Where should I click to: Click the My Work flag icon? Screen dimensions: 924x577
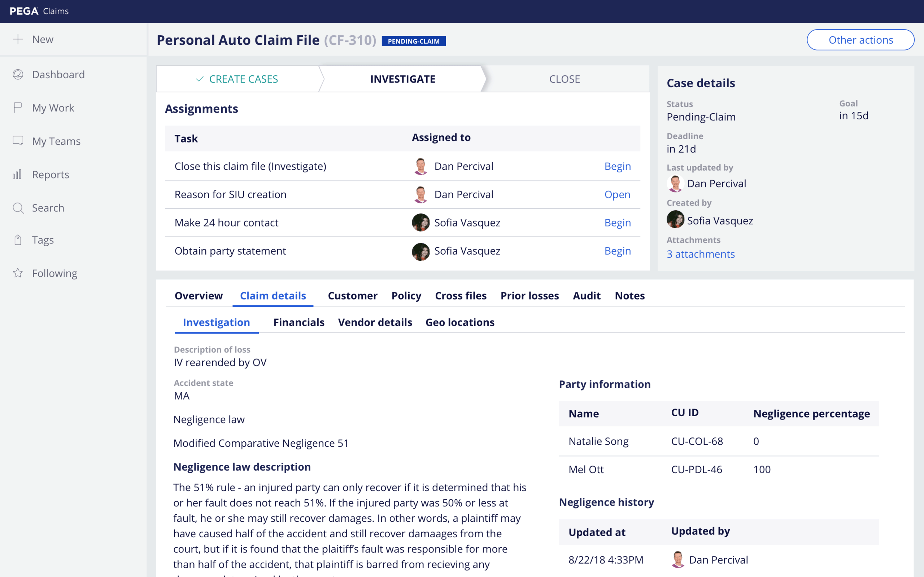[x=18, y=107]
